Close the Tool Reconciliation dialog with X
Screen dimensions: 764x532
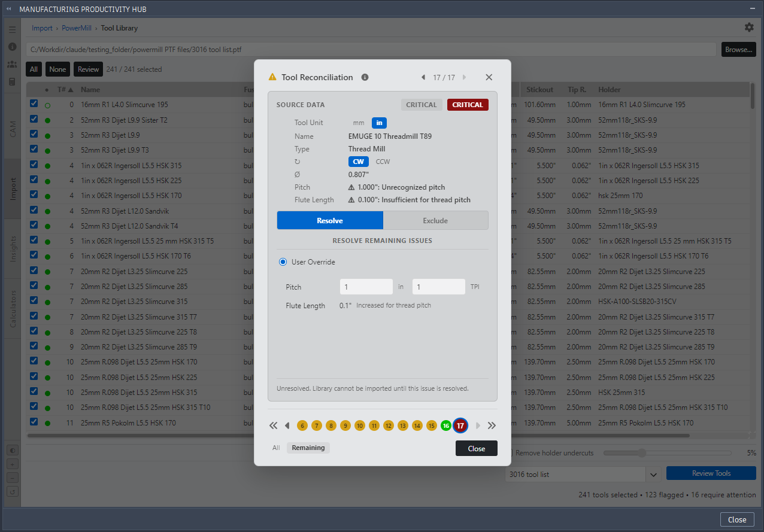click(489, 77)
